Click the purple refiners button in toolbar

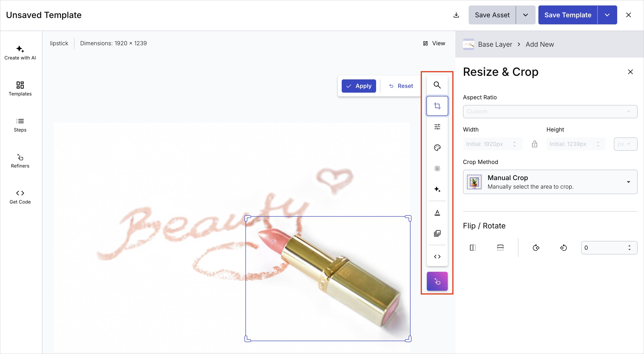point(437,281)
